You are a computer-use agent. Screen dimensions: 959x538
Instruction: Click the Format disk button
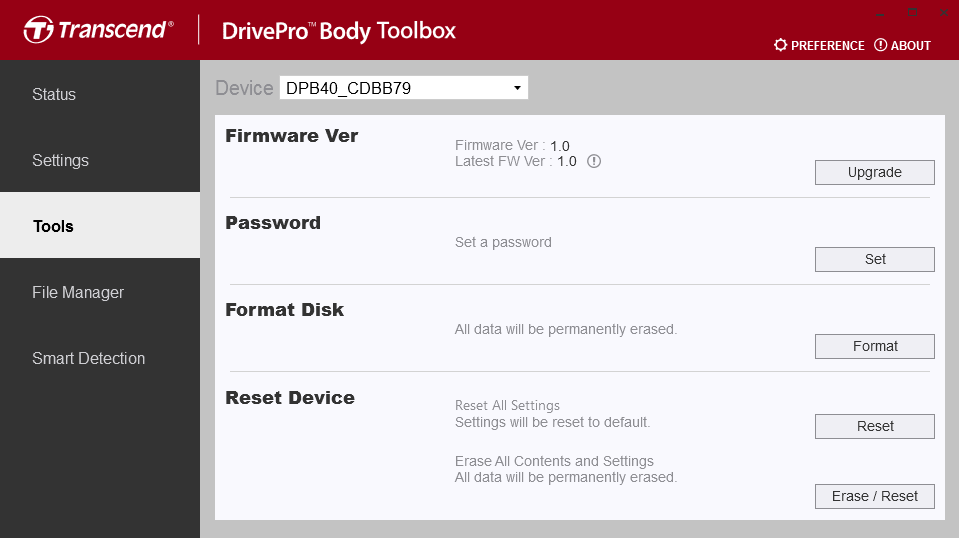coord(875,346)
